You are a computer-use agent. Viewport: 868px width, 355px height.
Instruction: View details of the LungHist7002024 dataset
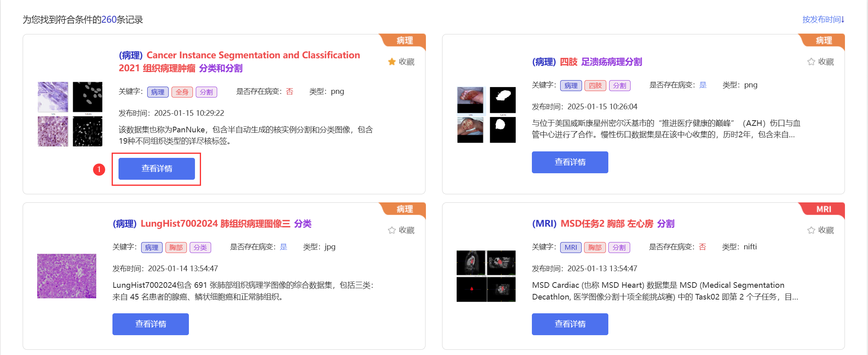150,324
